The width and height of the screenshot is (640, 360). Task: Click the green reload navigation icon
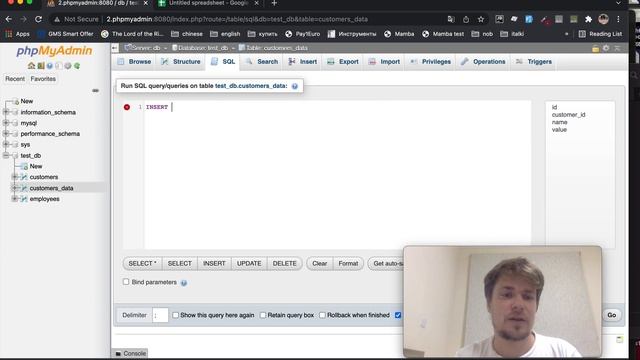pyautogui.click(x=77, y=66)
